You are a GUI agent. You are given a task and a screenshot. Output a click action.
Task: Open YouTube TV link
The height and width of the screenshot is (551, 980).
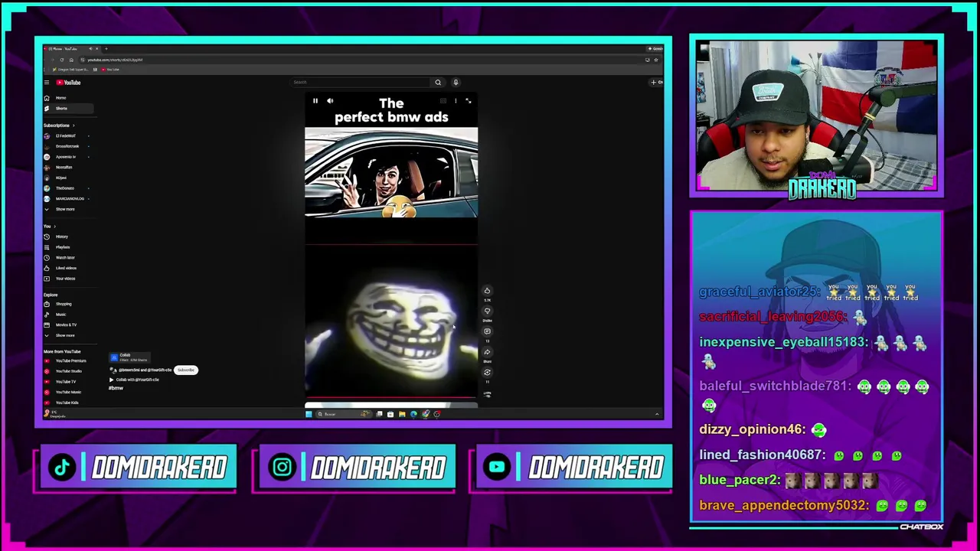(x=67, y=381)
